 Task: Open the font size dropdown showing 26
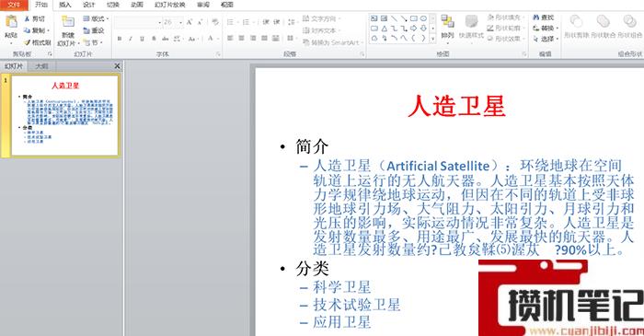click(172, 22)
